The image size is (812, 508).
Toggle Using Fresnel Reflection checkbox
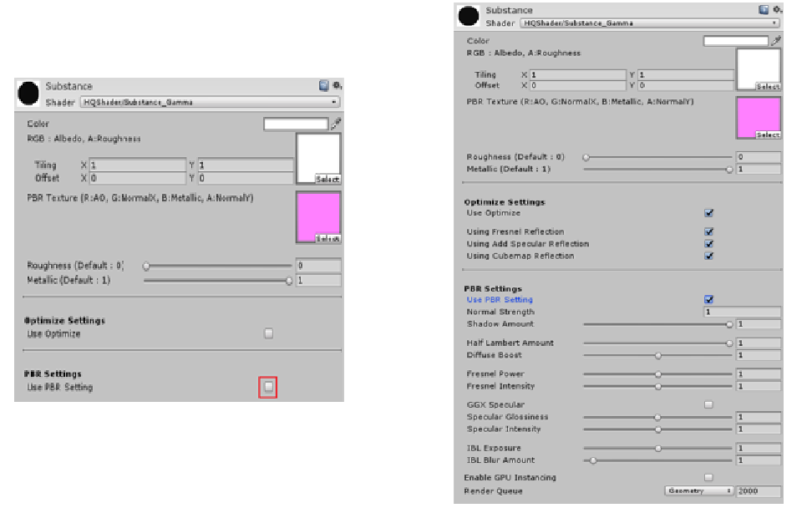(x=708, y=231)
